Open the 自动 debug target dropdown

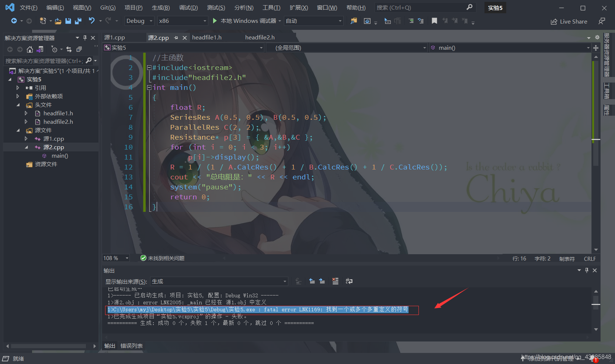pyautogui.click(x=314, y=21)
